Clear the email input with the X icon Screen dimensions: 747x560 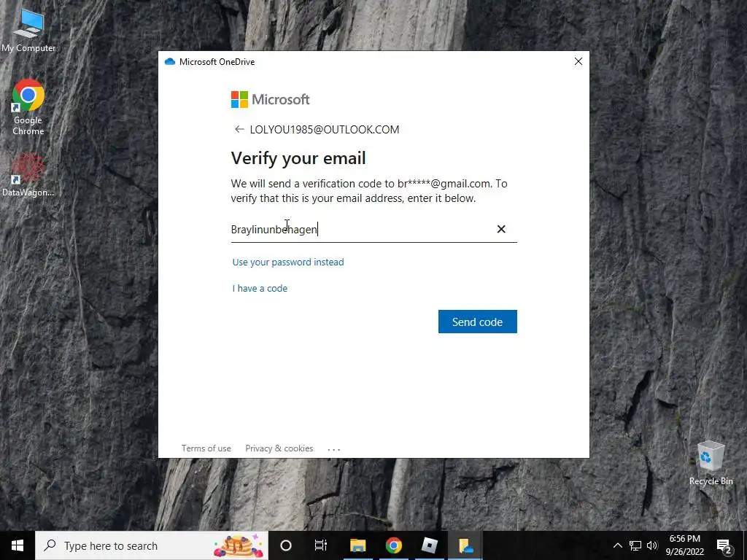[x=501, y=229]
